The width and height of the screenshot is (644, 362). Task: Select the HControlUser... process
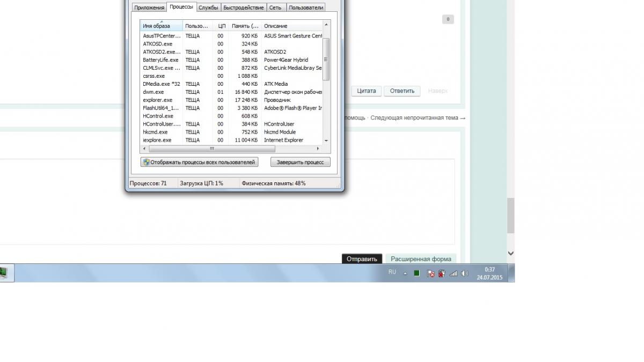click(231, 124)
